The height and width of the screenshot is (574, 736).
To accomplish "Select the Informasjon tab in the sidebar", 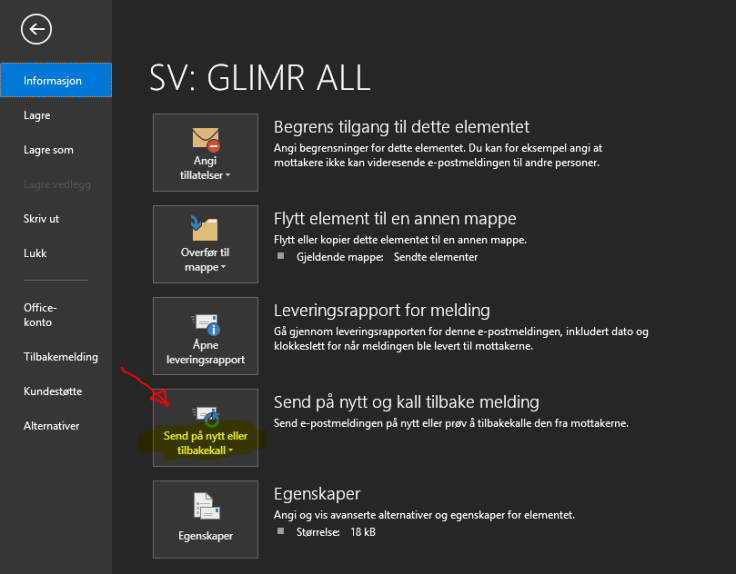I will coord(53,80).
